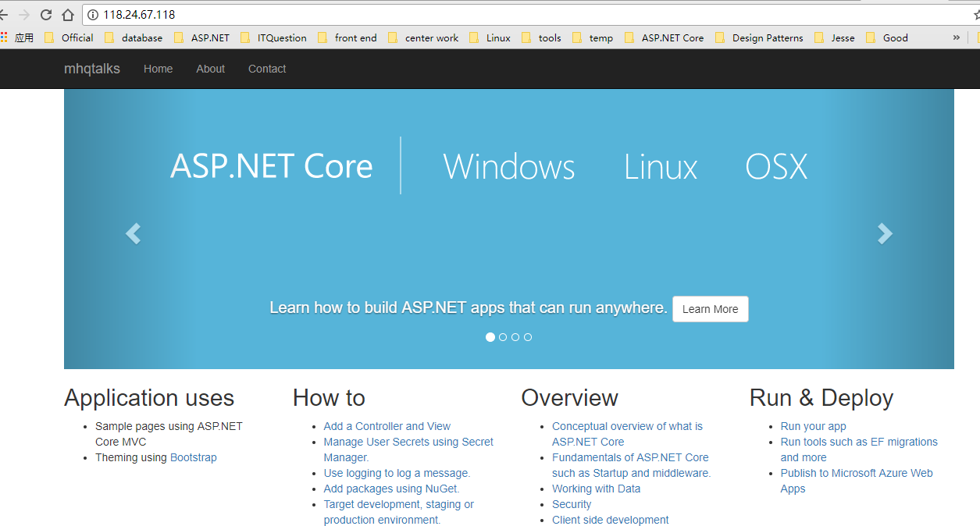
Task: Open the temp bookmark folder
Action: tap(593, 37)
